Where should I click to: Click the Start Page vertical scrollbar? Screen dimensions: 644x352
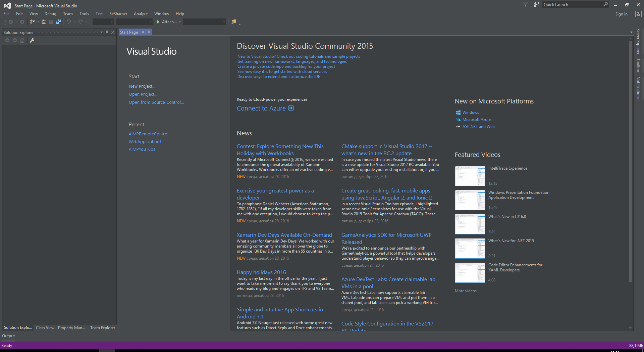pyautogui.click(x=630, y=161)
